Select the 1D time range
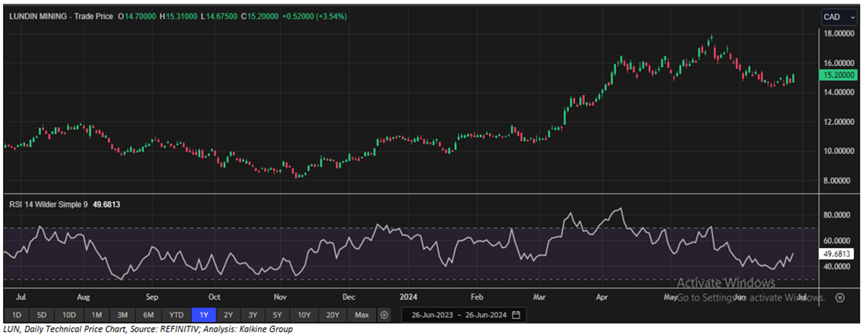Screen dimensions: 868x336 pyautogui.click(x=17, y=315)
